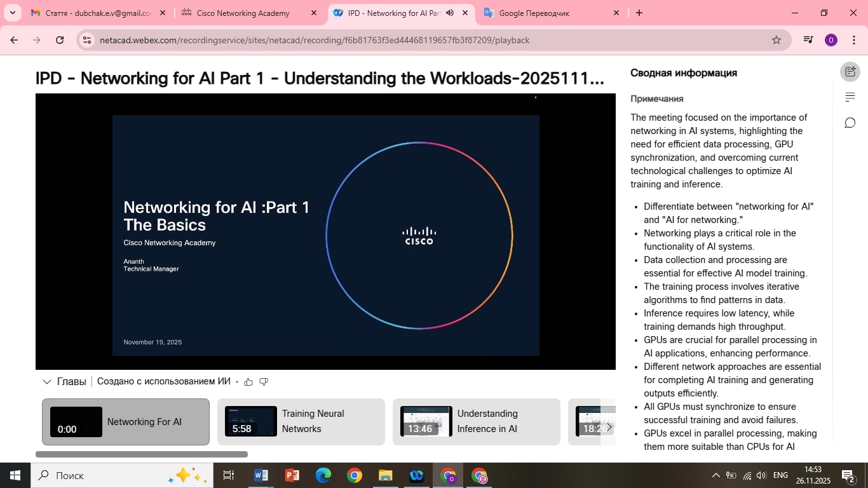
Task: Jump to Training Neural Networks chapter
Action: [x=301, y=422]
